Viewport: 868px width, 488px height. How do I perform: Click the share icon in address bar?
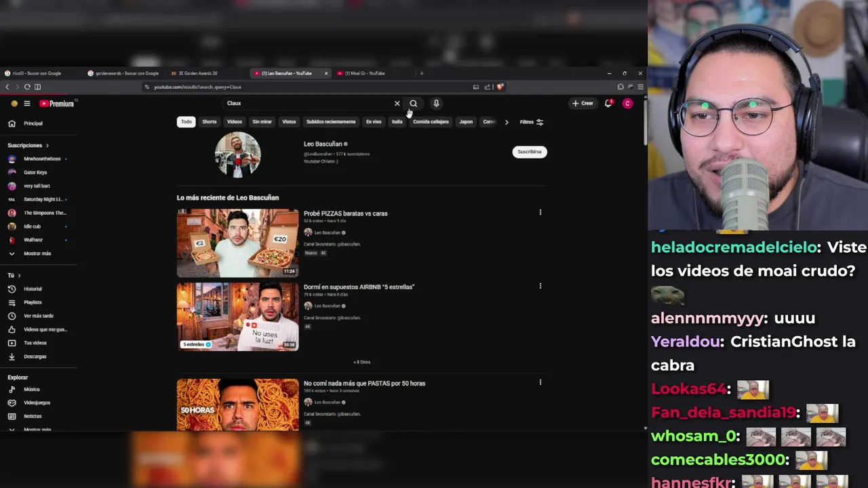(487, 87)
